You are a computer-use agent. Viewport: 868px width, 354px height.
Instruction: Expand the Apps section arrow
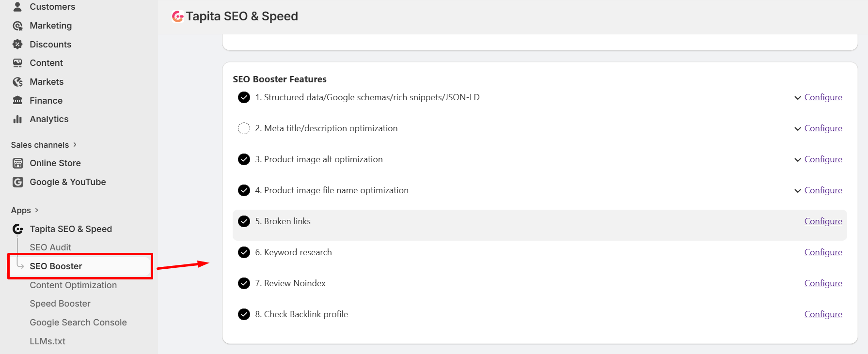pyautogui.click(x=37, y=210)
